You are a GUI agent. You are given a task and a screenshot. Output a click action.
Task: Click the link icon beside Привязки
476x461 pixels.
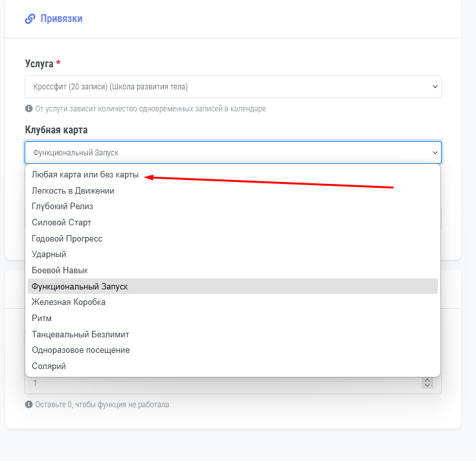[30, 19]
